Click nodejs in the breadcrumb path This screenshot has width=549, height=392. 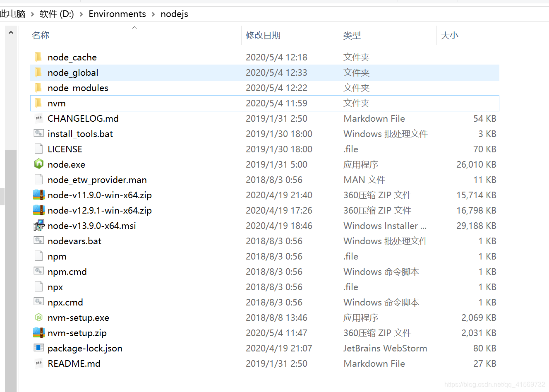click(174, 14)
